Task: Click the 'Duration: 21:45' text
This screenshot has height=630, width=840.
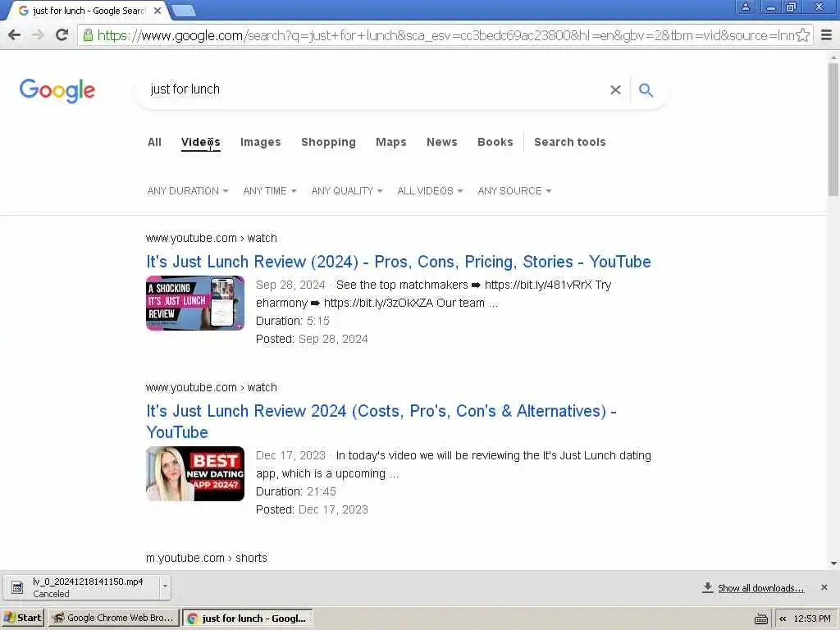Action: (295, 491)
